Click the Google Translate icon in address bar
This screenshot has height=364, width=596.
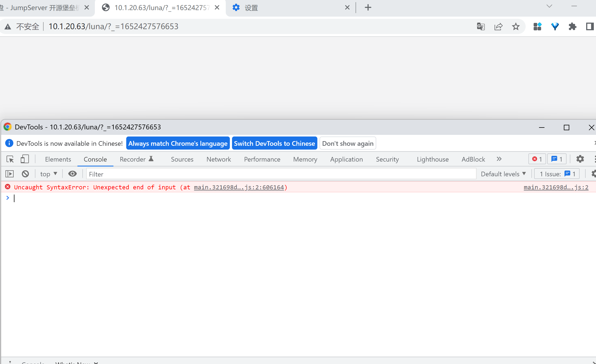pos(481,26)
